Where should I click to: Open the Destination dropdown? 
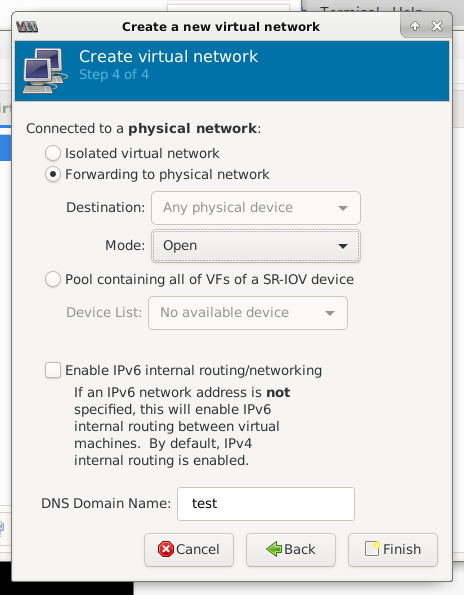(x=256, y=208)
